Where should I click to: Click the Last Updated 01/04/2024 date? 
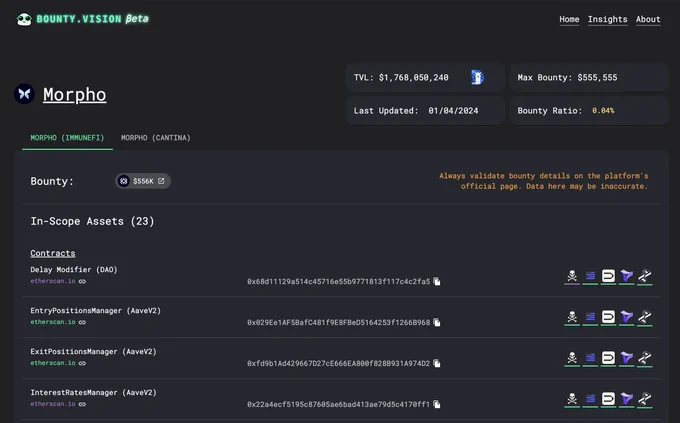click(416, 111)
